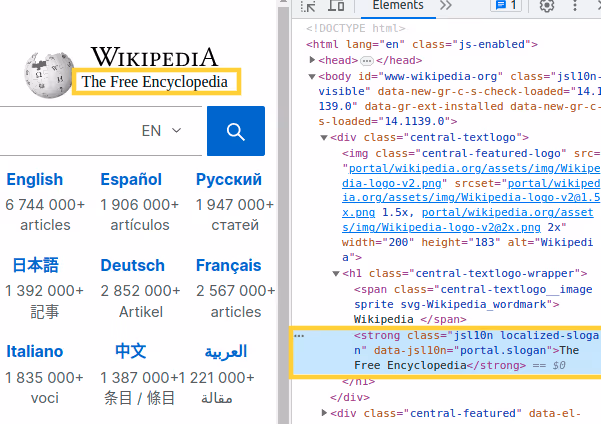Click the Wikipedia-logo-v2.png src link
The height and width of the screenshot is (424, 601).
(471, 176)
